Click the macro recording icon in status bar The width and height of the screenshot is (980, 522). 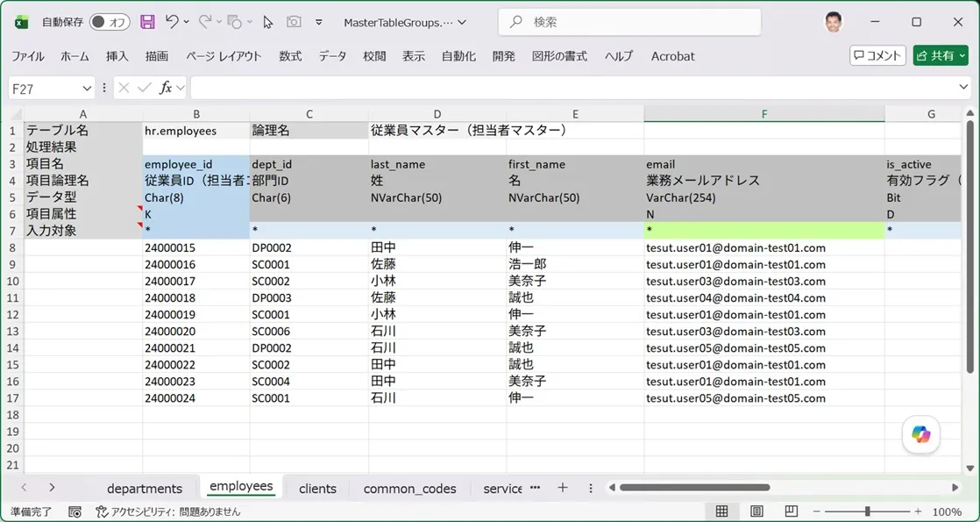tap(75, 511)
